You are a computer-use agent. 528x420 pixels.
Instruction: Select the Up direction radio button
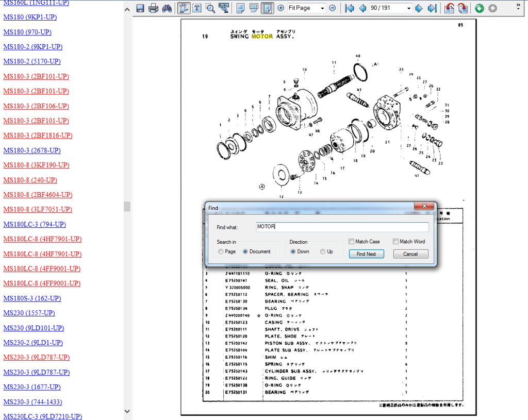click(323, 251)
